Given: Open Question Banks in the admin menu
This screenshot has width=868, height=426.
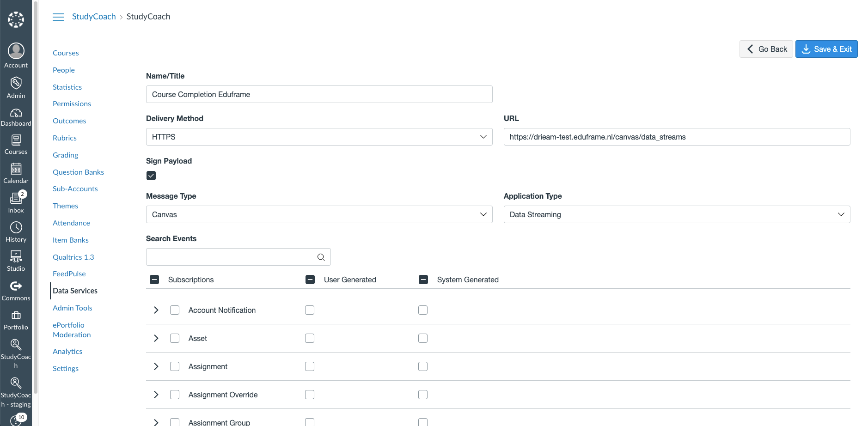Looking at the screenshot, I should 78,172.
